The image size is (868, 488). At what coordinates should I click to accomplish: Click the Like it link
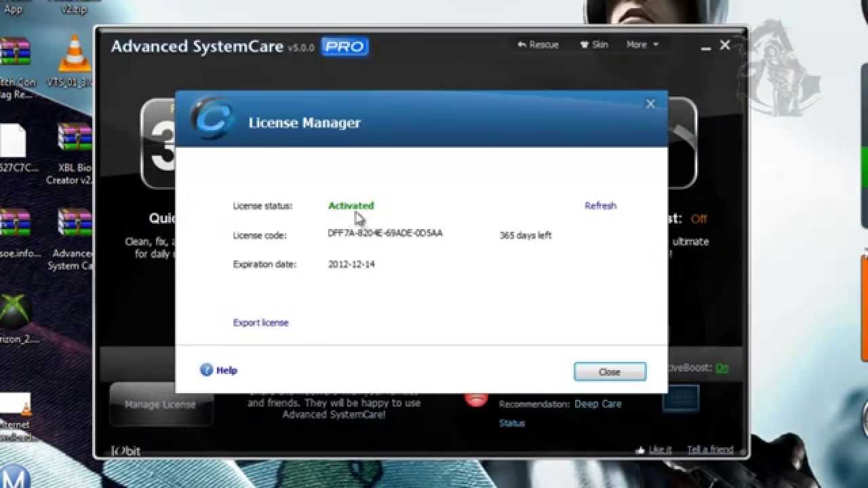654,449
